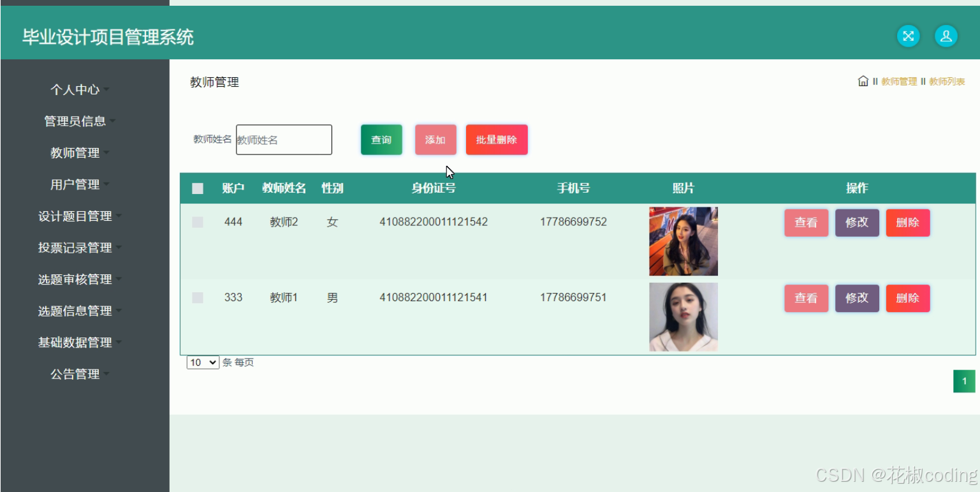This screenshot has height=492, width=980.
Task: Click the 账户 column header
Action: (233, 188)
